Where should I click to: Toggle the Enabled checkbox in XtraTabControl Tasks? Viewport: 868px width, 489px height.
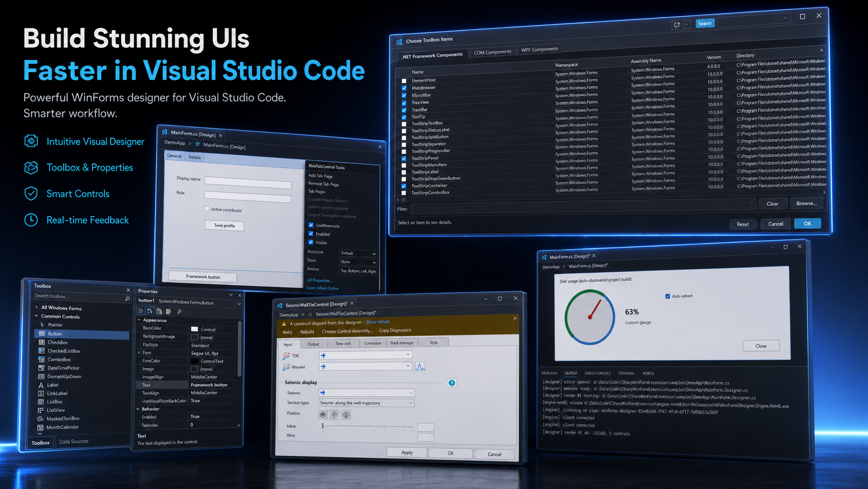[x=311, y=233]
